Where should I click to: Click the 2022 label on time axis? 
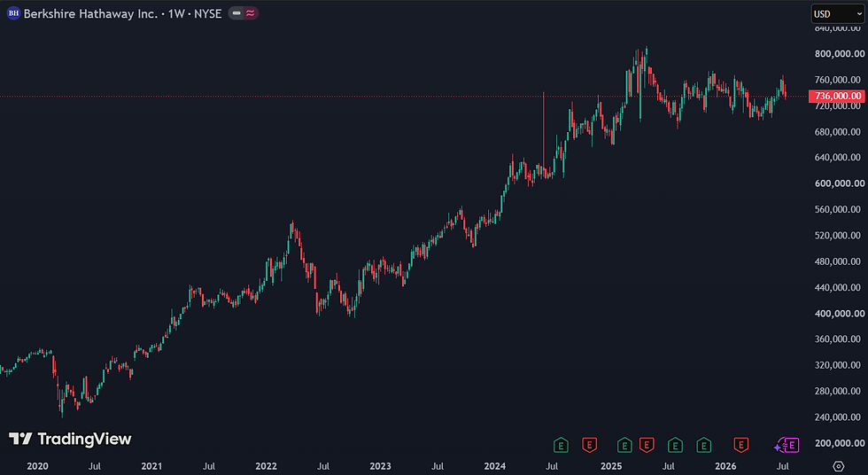(x=267, y=466)
